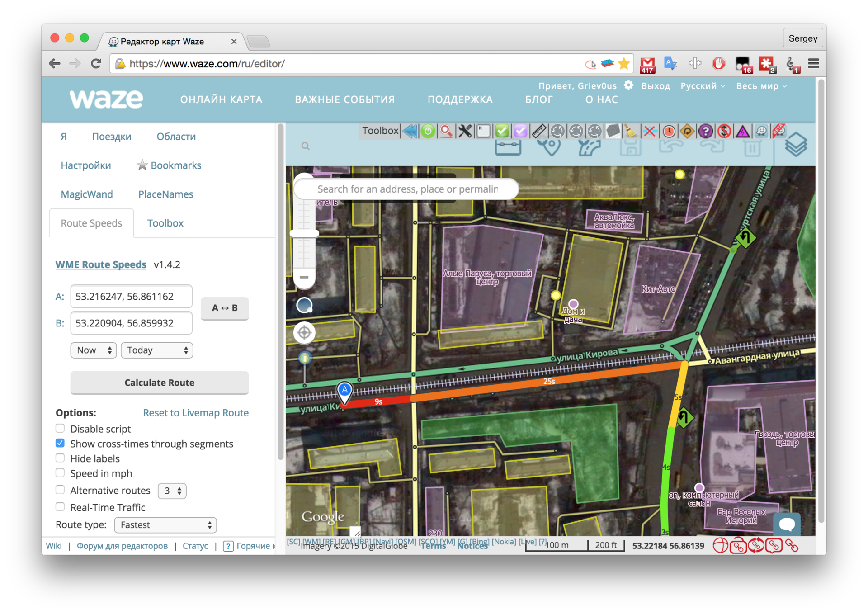Tick the Alternative routes checkbox

click(60, 490)
